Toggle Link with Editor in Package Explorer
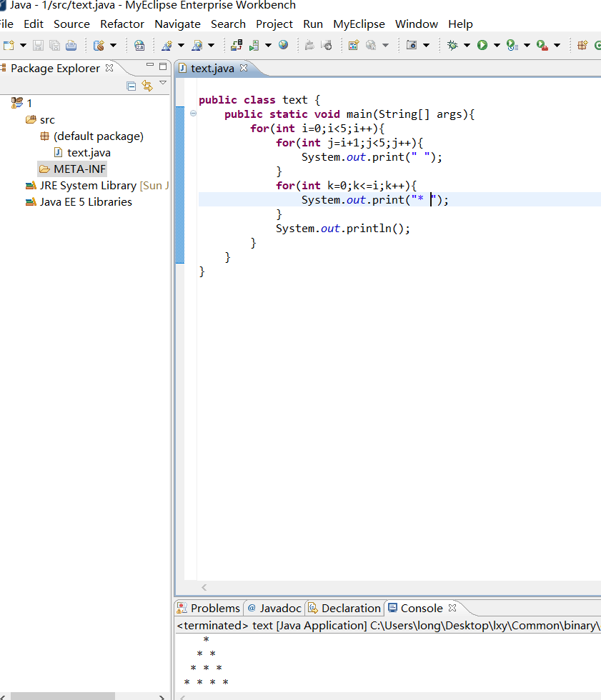The image size is (601, 700). 147,86
